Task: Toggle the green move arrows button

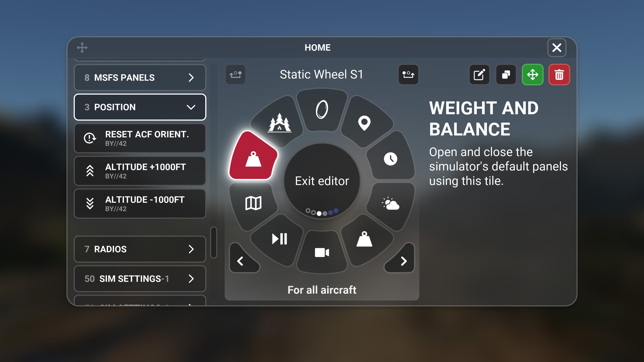Action: [x=532, y=75]
